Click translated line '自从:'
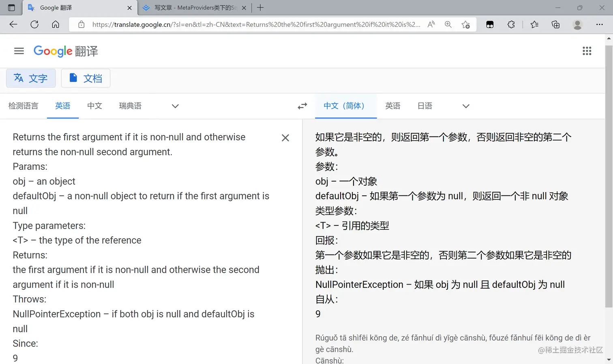 click(x=327, y=300)
